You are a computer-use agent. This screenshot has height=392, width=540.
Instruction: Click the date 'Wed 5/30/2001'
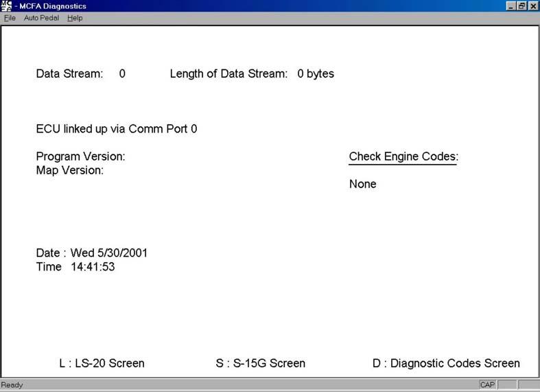pos(109,253)
